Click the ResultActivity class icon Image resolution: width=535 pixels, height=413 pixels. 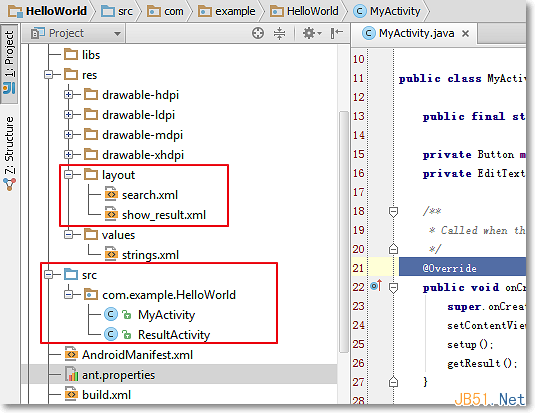111,334
